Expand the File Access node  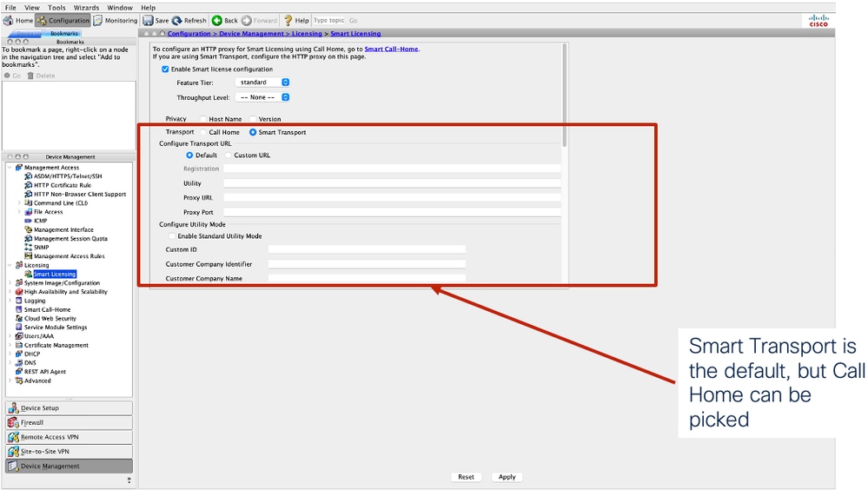pos(19,211)
